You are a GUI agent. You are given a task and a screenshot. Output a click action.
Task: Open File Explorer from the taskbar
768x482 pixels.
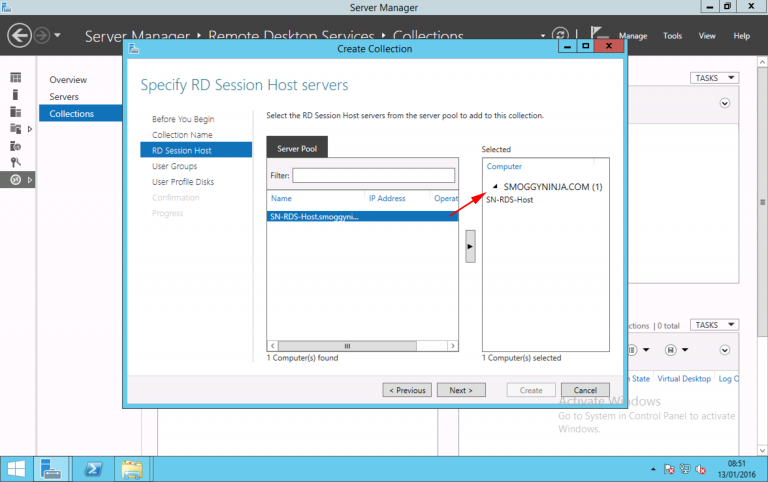pyautogui.click(x=132, y=469)
